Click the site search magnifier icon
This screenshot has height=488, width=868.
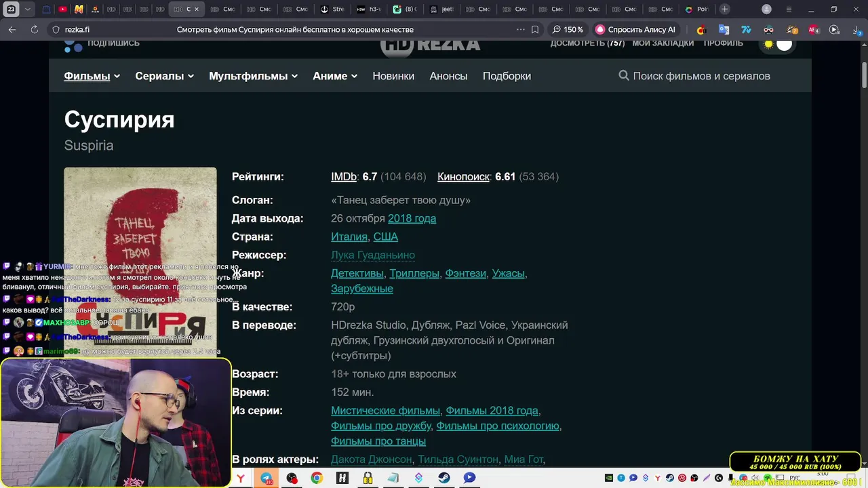[x=624, y=76]
